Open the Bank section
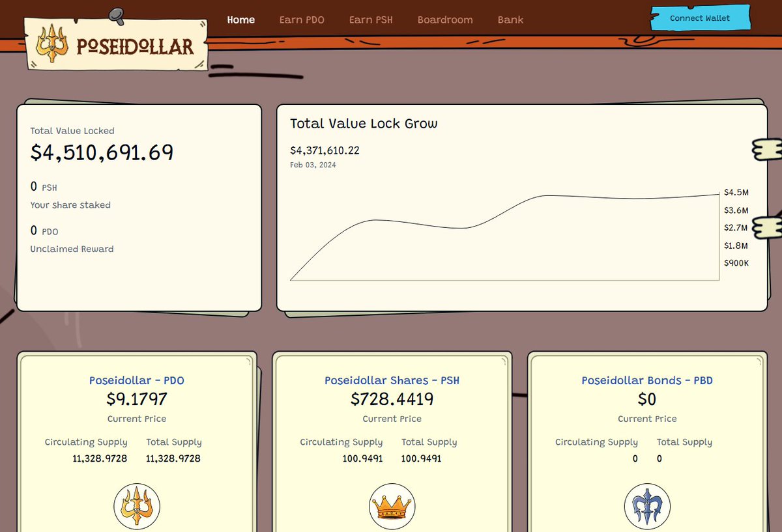 (x=510, y=20)
